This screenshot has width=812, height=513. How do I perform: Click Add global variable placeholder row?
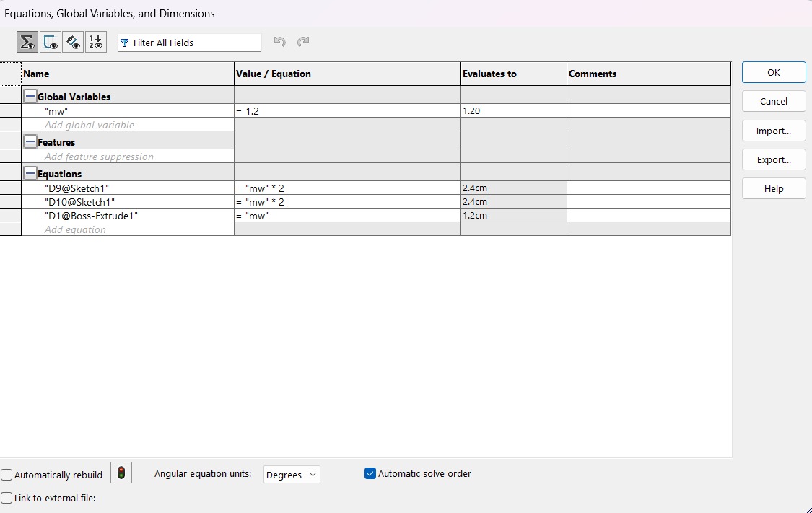click(128, 125)
